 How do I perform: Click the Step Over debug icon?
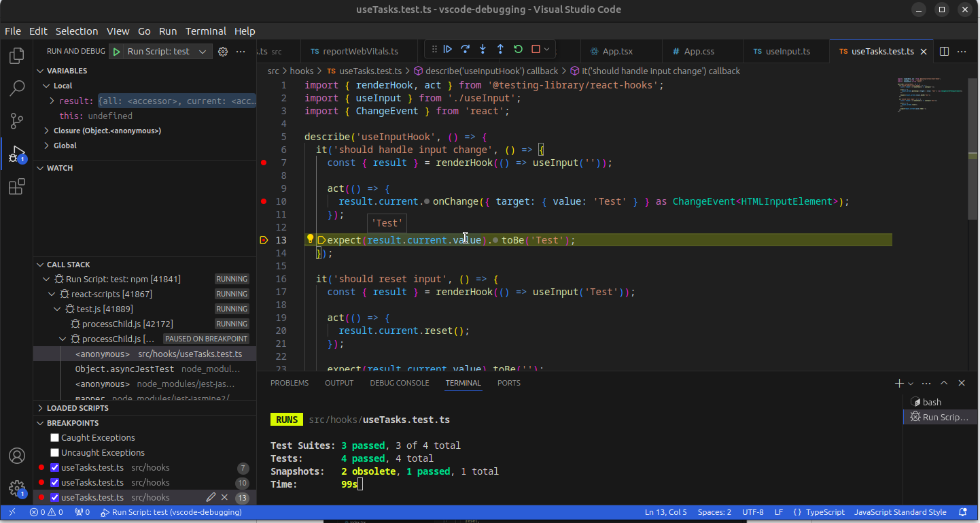(x=466, y=49)
